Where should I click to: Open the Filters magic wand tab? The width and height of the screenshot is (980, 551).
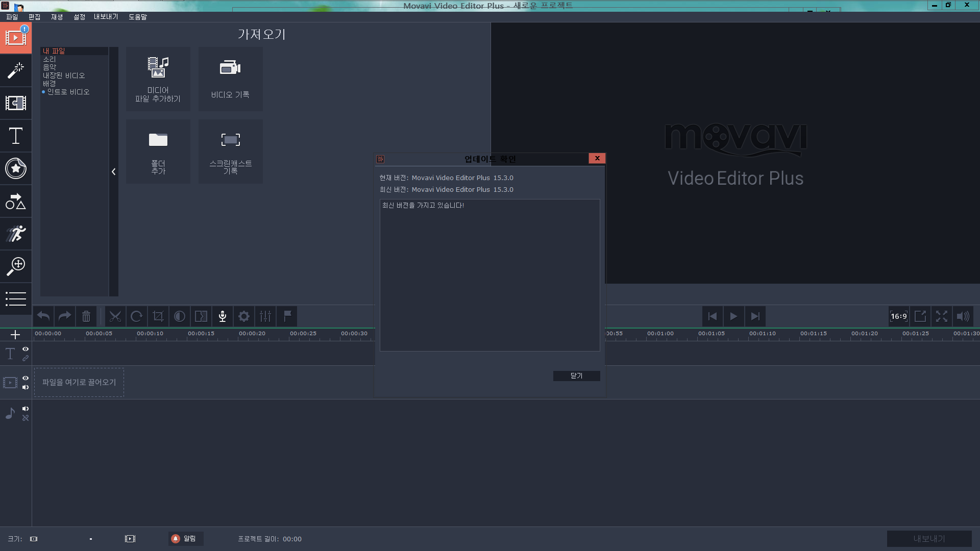pos(16,71)
